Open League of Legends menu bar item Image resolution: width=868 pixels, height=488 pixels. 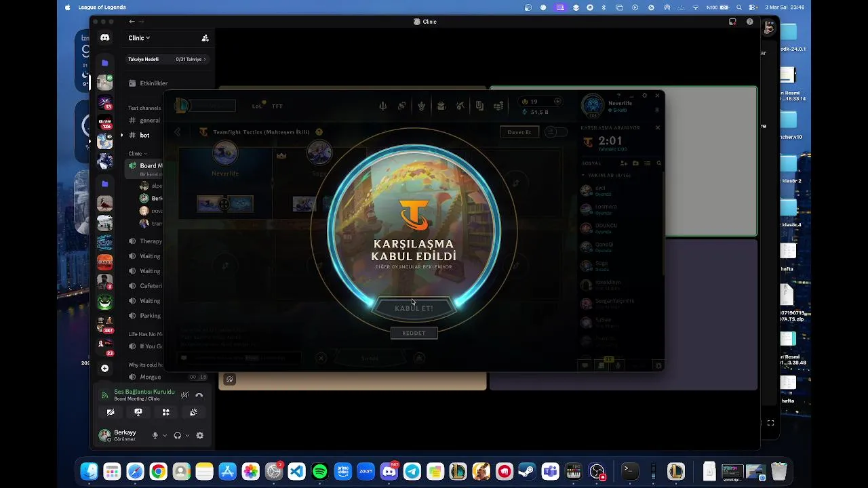102,7
